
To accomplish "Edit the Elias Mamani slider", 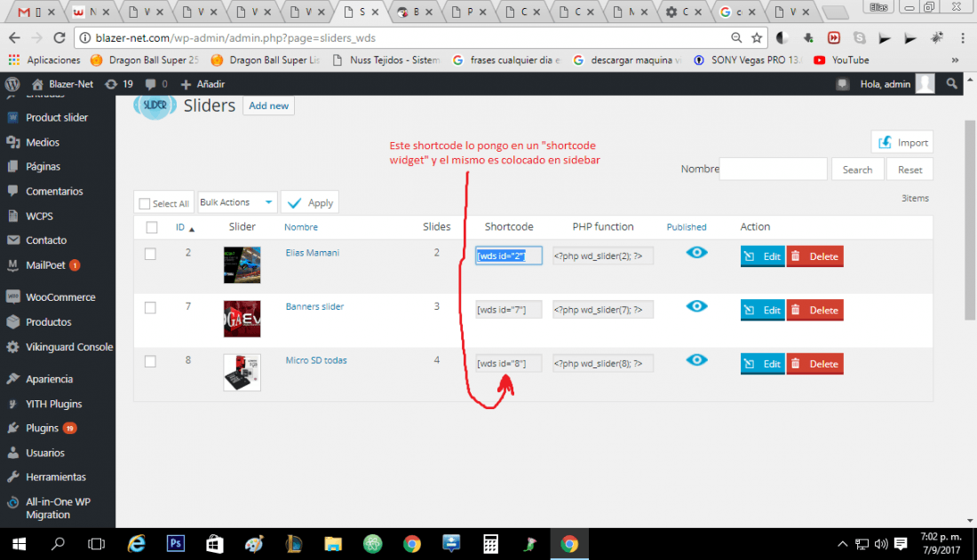I will click(763, 256).
